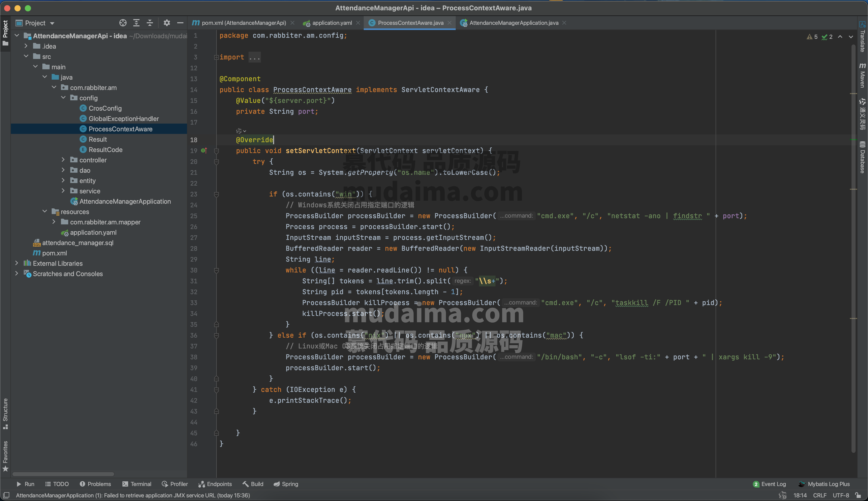Open the Database tool window sidebar
The height and width of the screenshot is (501, 868).
point(863,157)
